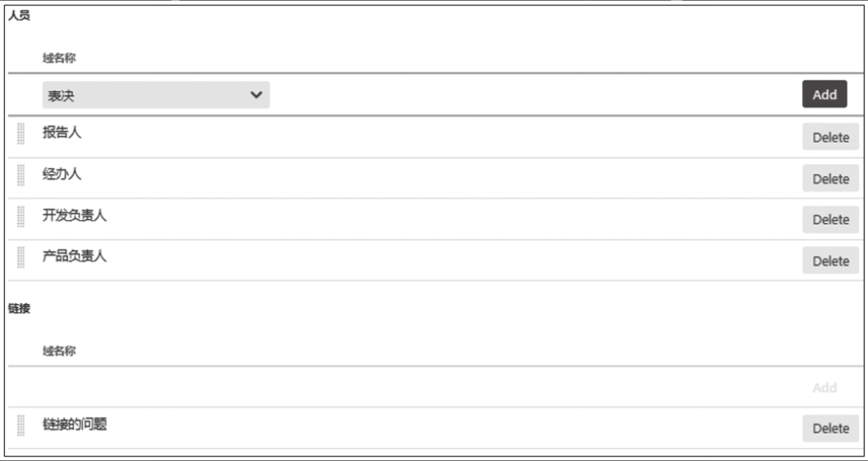Add the selected field in 人员 section

(824, 94)
